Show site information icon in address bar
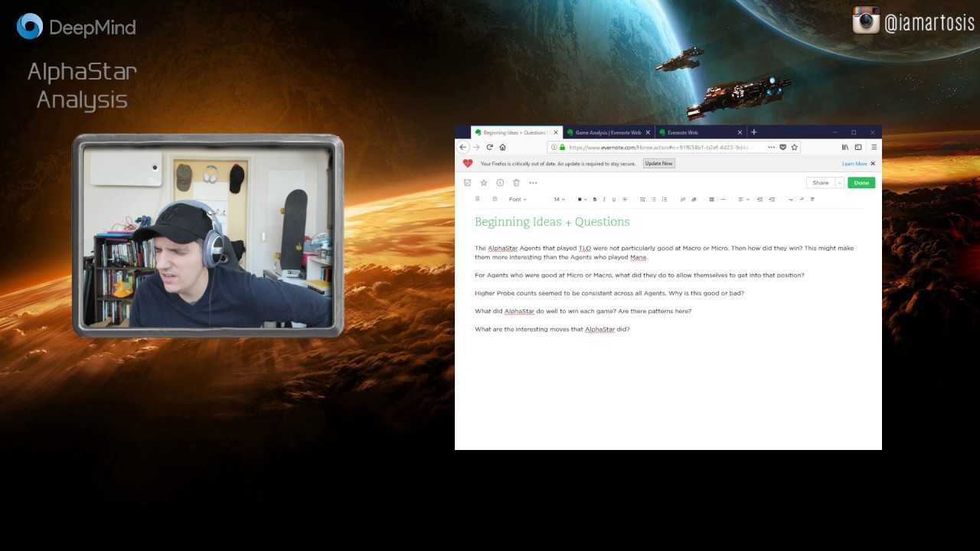980x551 pixels. pyautogui.click(x=554, y=147)
